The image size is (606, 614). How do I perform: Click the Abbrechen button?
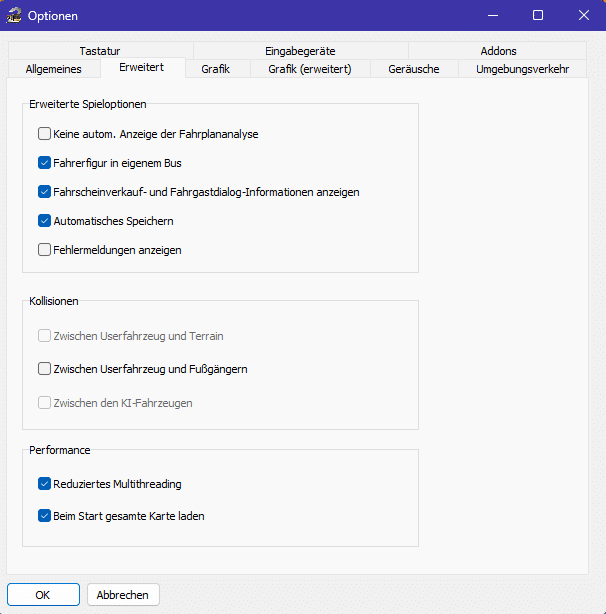[x=123, y=594]
